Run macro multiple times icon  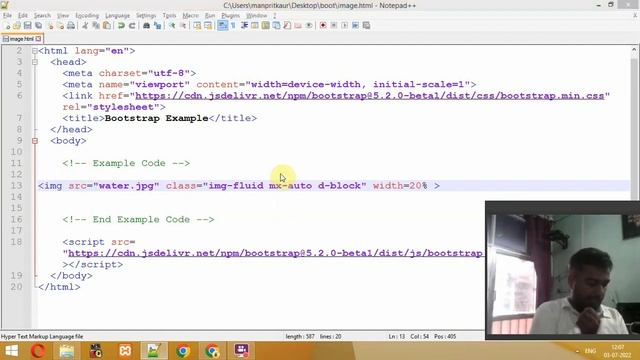click(x=355, y=26)
